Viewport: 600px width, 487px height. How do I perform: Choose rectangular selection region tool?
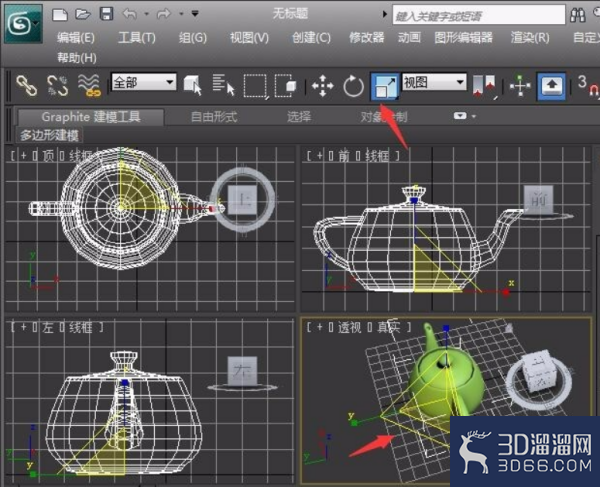pyautogui.click(x=255, y=86)
